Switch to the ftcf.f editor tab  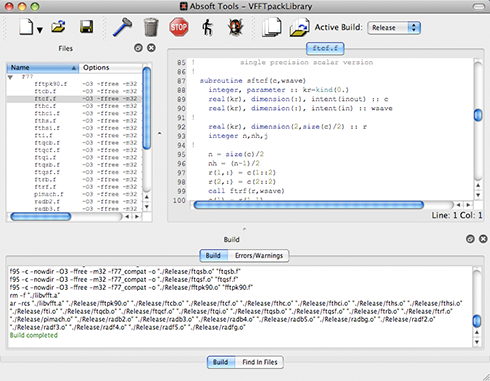click(x=325, y=48)
